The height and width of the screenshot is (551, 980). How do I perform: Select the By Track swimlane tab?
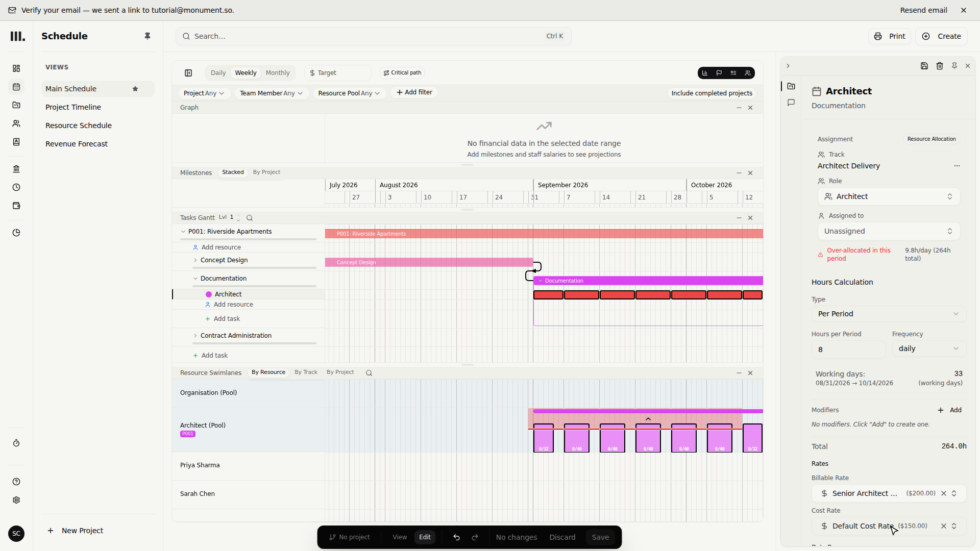pos(306,372)
